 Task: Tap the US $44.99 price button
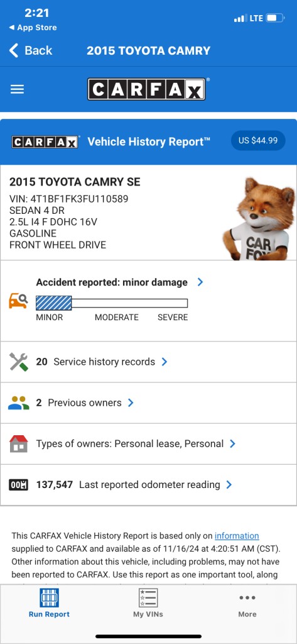(258, 140)
